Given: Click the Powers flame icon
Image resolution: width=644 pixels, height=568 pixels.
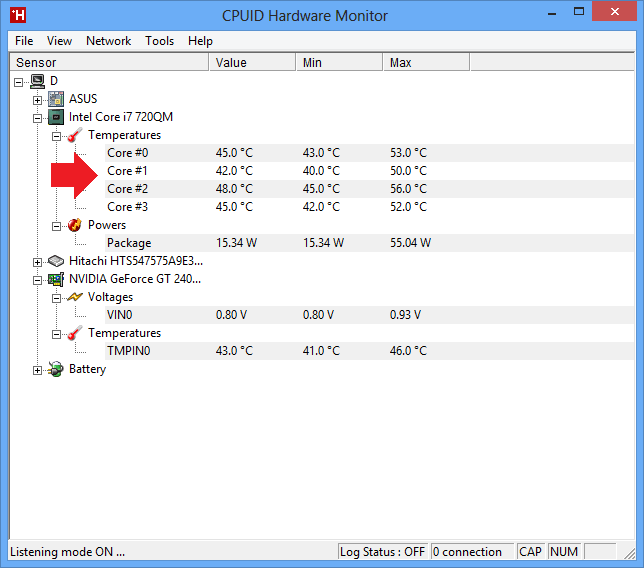Looking at the screenshot, I should 75,225.
